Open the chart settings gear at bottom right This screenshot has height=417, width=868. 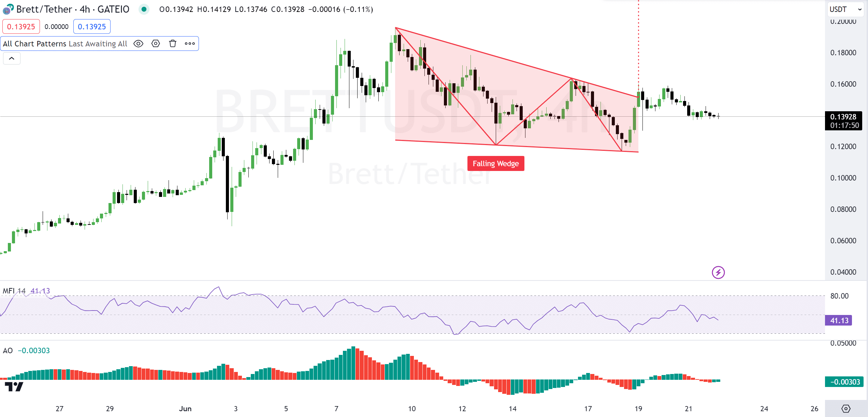(x=846, y=408)
